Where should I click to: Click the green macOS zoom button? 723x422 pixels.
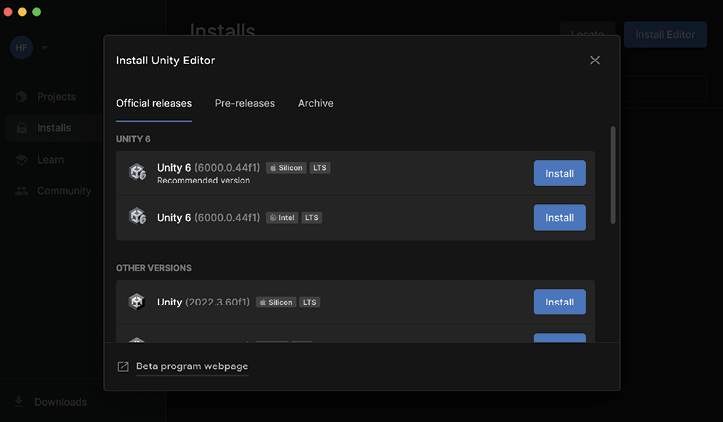click(x=36, y=12)
